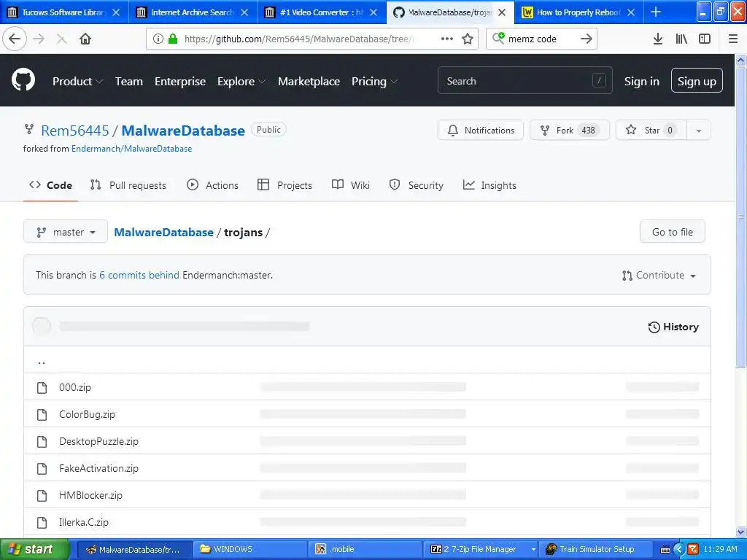Switch to Internet Archive Search browser tab
Screen dimensions: 747x560
[193, 12]
